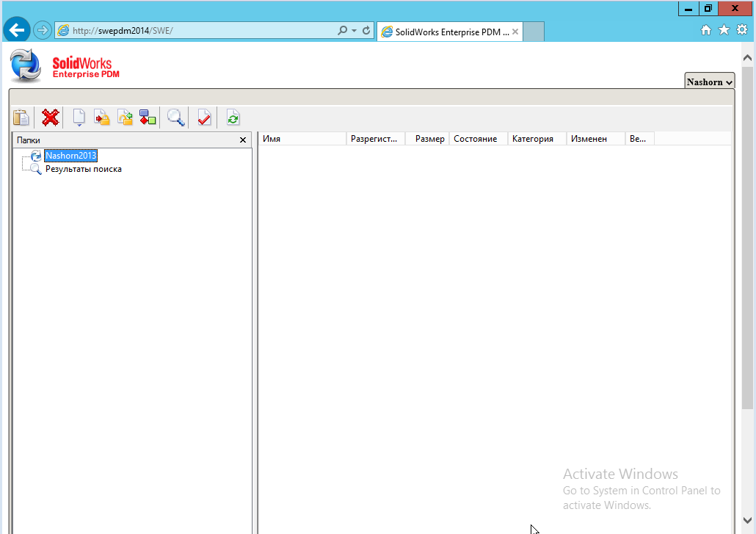Click the browser Forward arrow button
Image resolution: width=756 pixels, height=534 pixels.
click(43, 30)
